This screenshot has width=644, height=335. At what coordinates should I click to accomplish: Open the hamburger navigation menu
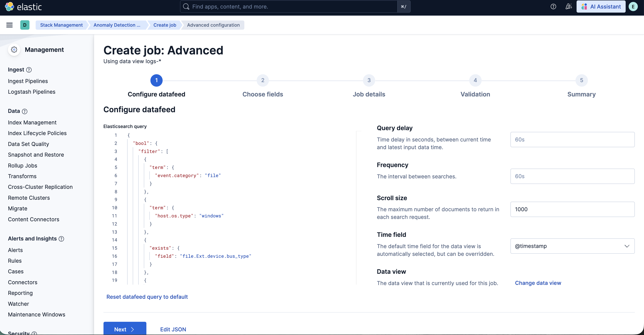pos(10,25)
